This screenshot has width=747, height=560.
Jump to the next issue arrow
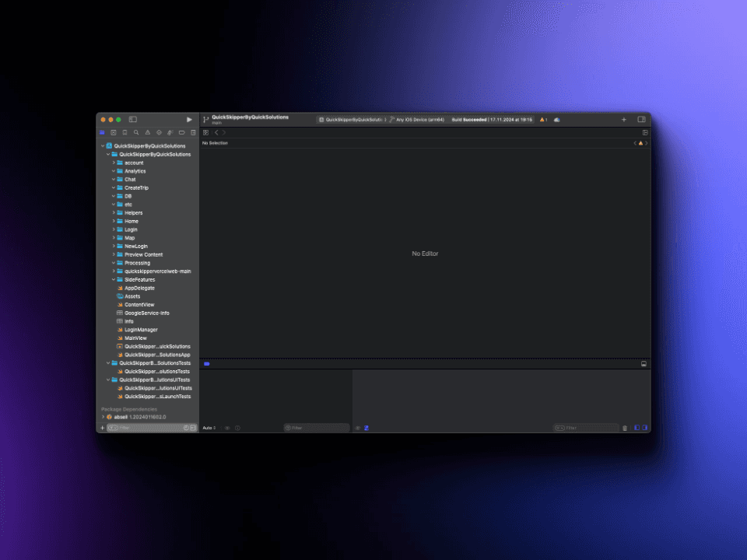coord(647,143)
